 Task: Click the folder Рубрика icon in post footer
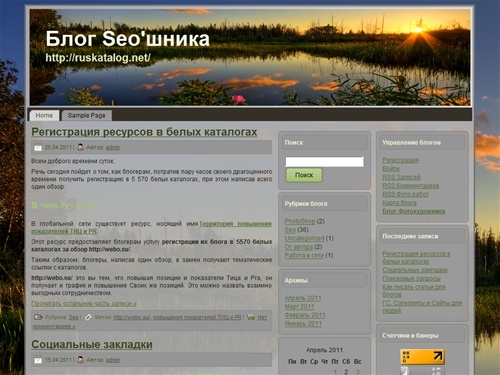click(x=38, y=317)
